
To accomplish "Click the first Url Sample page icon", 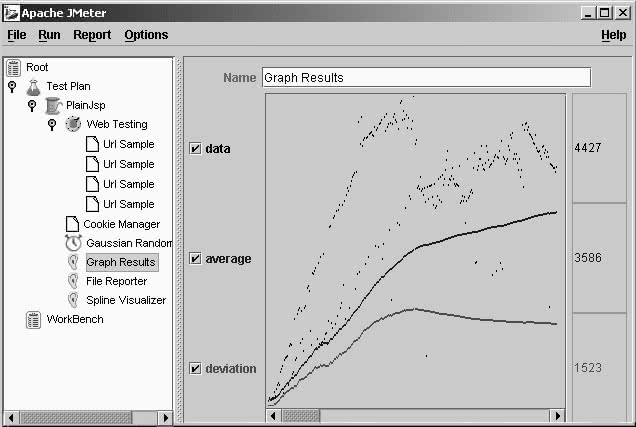I will click(92, 144).
